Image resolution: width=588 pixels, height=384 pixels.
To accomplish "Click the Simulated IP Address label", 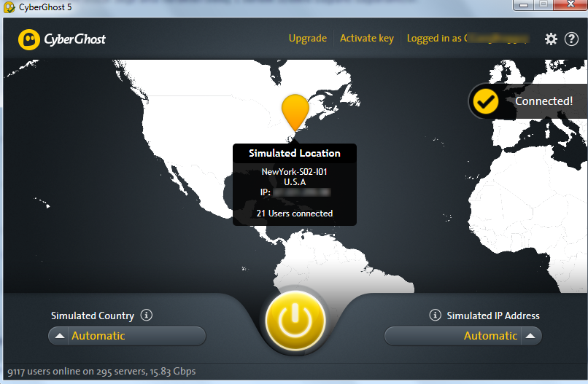I will (x=493, y=316).
